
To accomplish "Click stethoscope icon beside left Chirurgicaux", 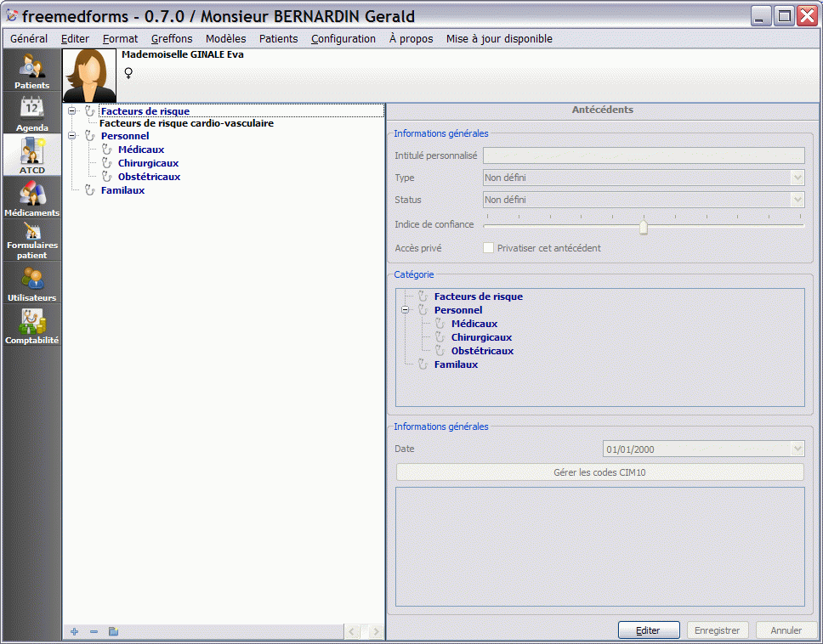I will pos(107,163).
